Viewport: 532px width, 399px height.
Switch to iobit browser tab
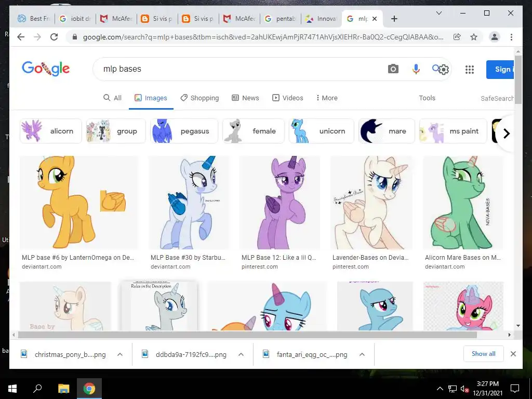tap(75, 19)
